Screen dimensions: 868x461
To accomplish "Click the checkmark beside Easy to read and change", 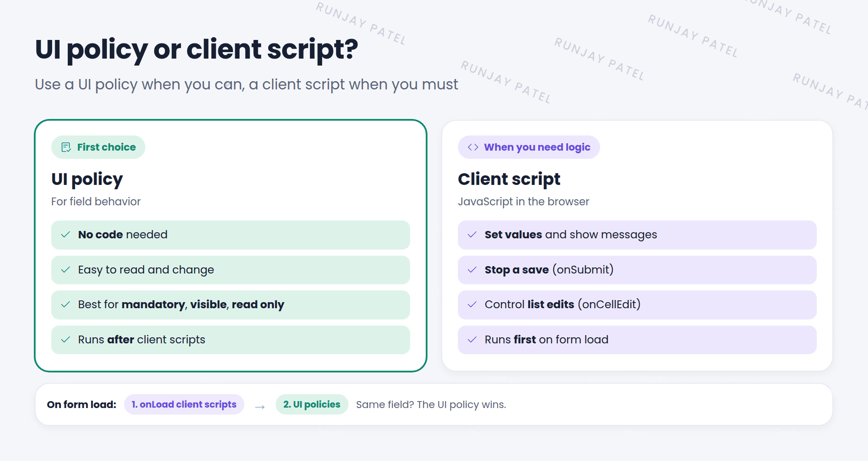I will pos(66,270).
